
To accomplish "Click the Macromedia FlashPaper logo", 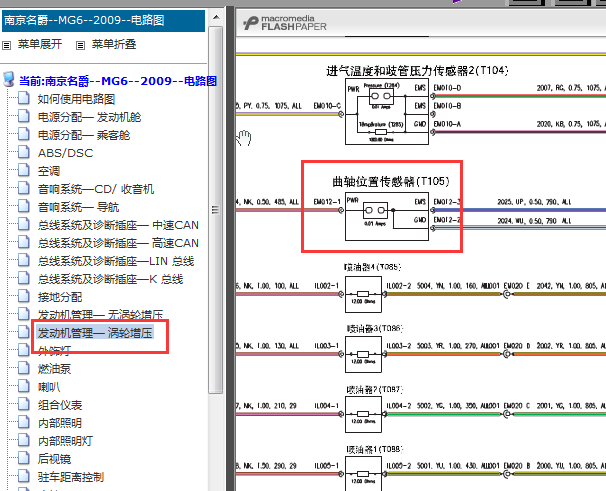I will (285, 23).
